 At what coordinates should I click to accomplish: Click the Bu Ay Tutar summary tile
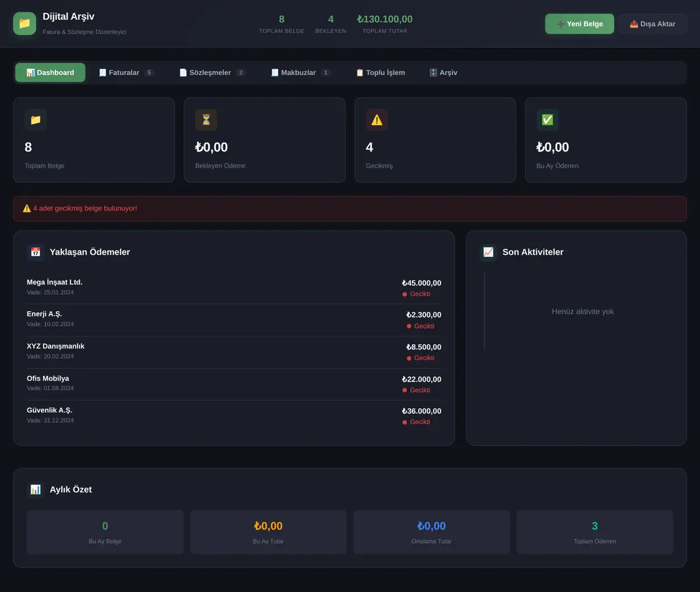(268, 532)
